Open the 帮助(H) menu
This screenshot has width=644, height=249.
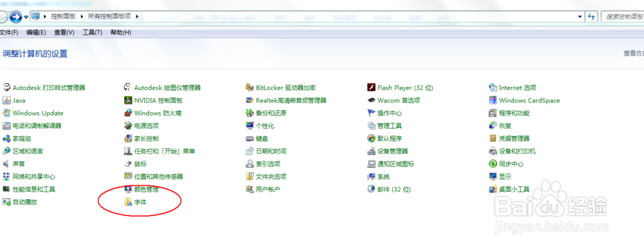point(121,32)
